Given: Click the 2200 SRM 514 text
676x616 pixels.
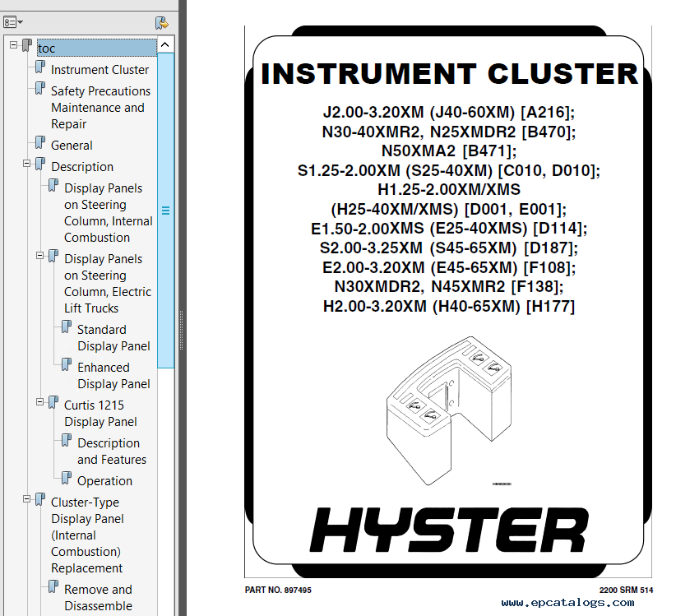Looking at the screenshot, I should coord(626,591).
